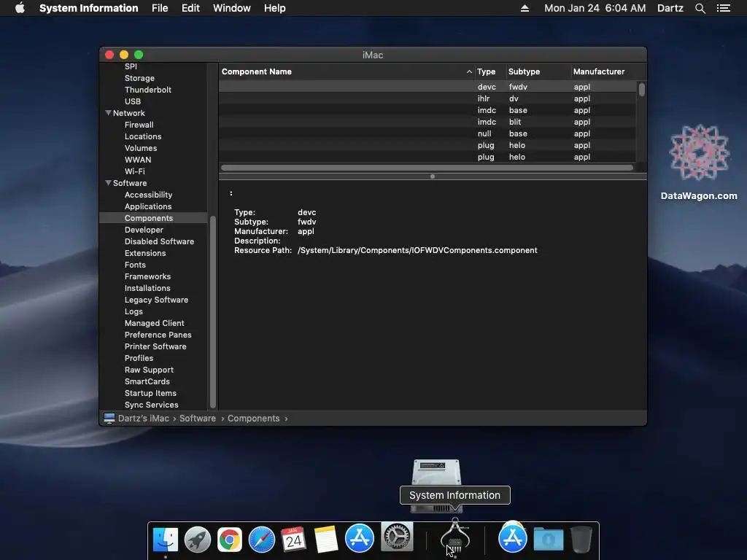This screenshot has width=747, height=560.
Task: Select DataWagon.com desktop icon
Action: pos(699,162)
